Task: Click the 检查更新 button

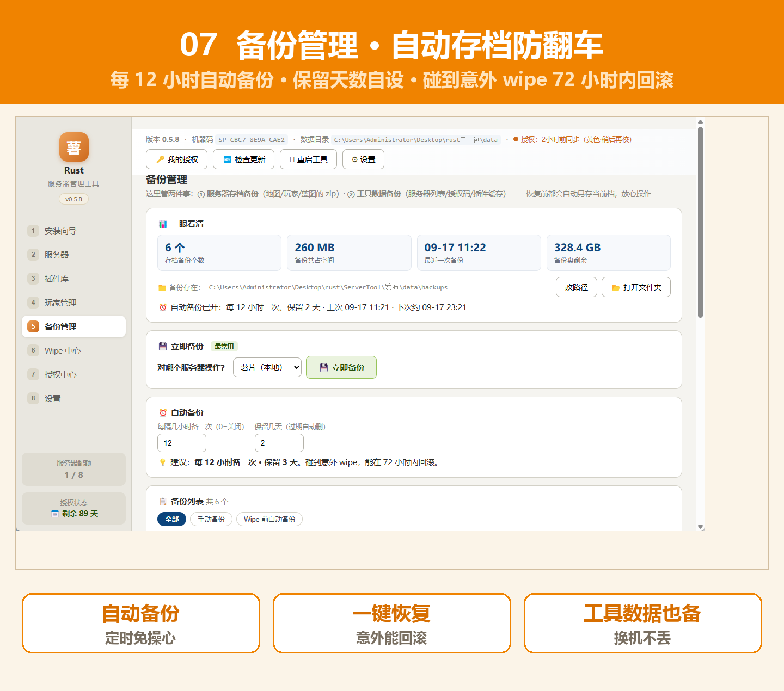Action: click(243, 159)
